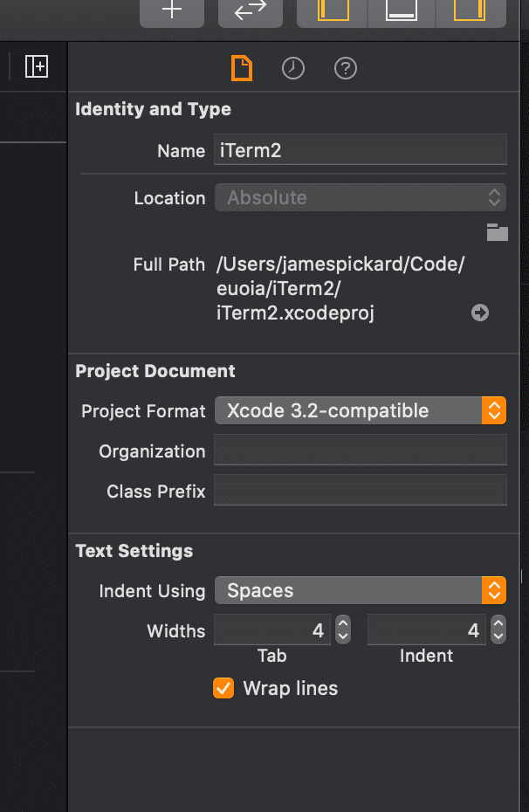Toggle the Debug area visibility
The height and width of the screenshot is (812, 529).
coord(402,11)
